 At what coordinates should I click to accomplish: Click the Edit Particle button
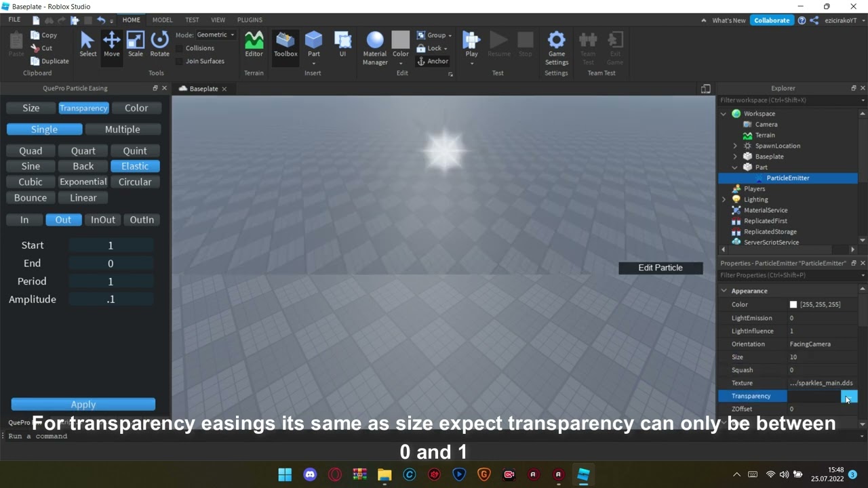(660, 268)
